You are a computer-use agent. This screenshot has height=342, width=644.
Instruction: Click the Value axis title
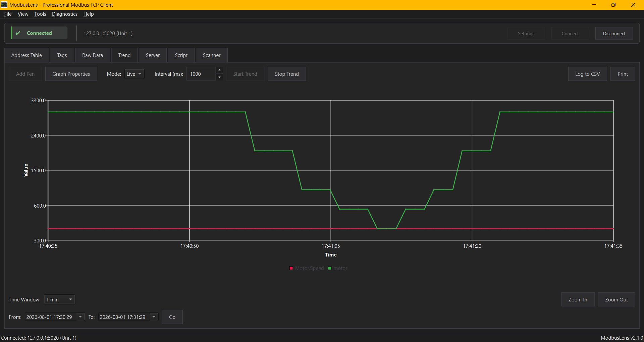[x=26, y=170]
